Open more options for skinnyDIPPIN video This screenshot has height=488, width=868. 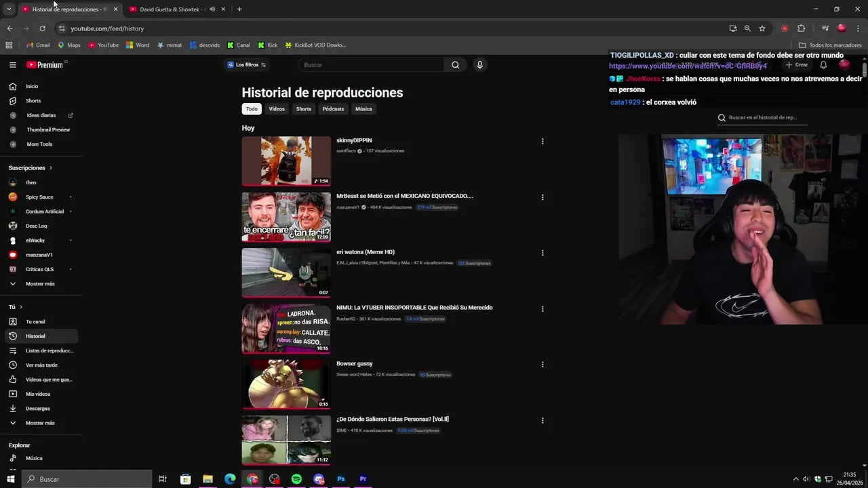542,142
